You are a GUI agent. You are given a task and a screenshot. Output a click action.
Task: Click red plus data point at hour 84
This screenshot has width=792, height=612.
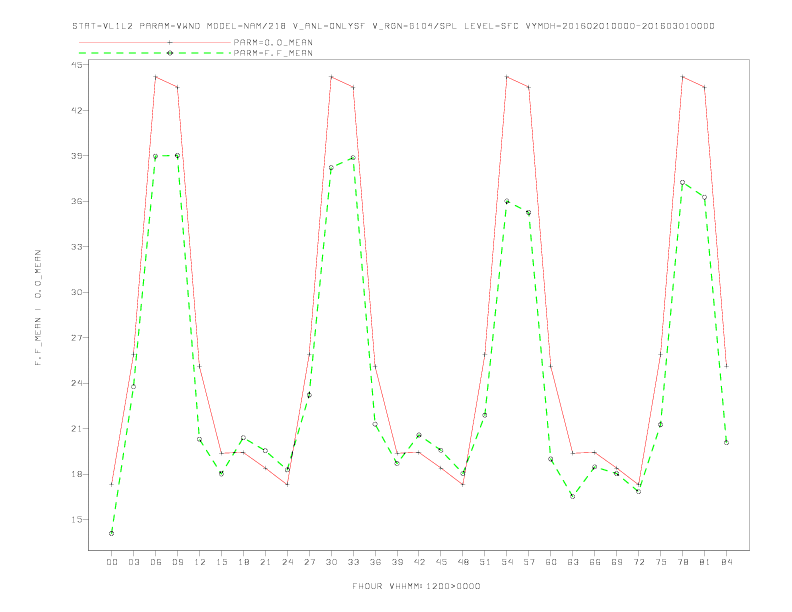coord(726,366)
